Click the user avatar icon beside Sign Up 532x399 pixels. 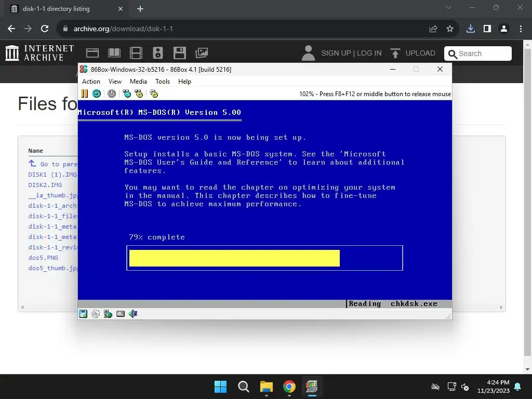309,54
